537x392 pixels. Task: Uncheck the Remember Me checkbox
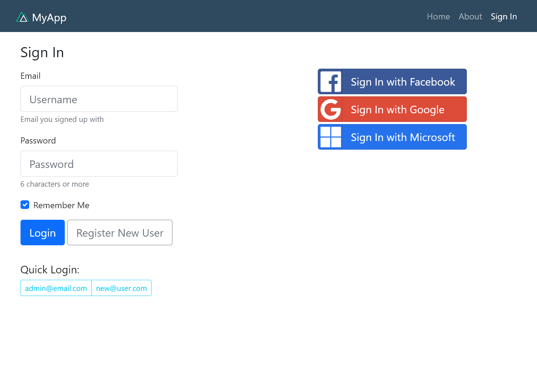25,205
